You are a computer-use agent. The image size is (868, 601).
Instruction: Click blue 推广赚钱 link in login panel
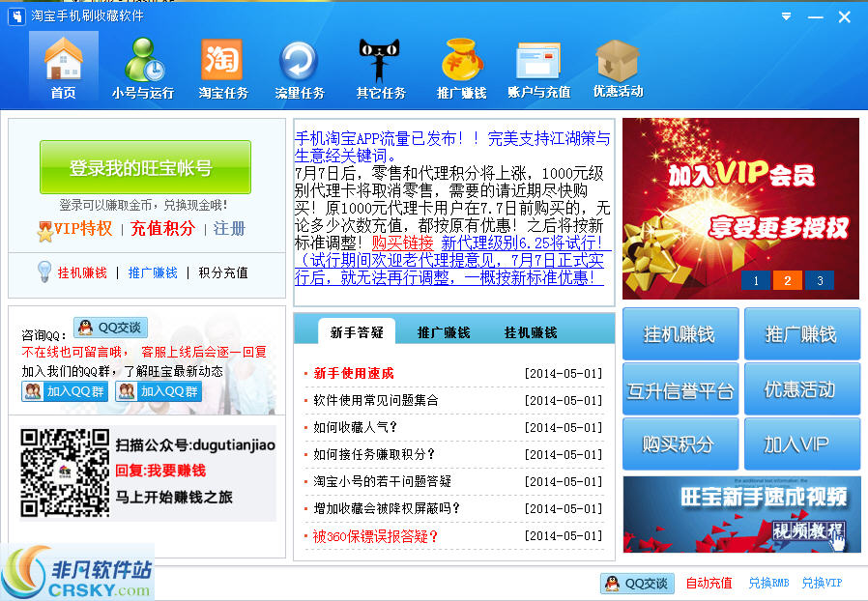tap(153, 272)
